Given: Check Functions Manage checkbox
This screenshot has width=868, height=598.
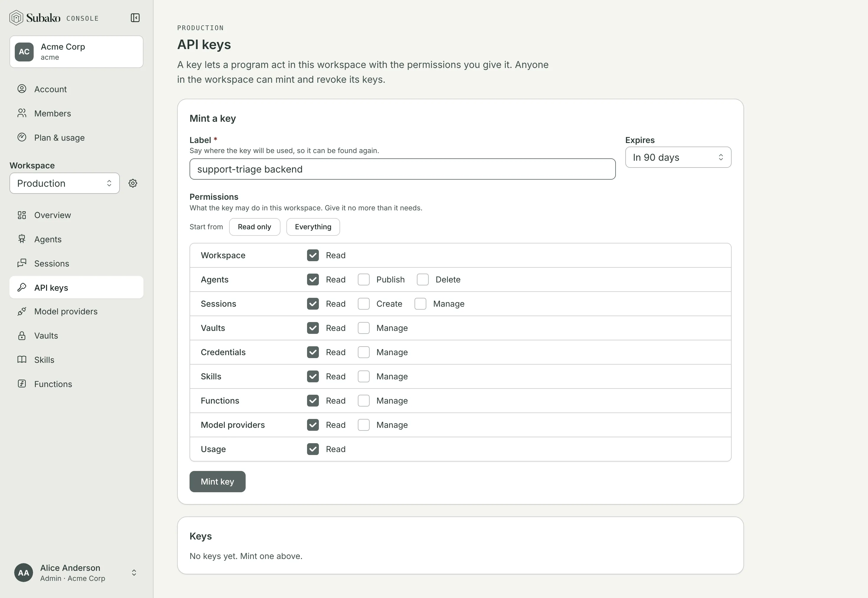Looking at the screenshot, I should (x=363, y=401).
